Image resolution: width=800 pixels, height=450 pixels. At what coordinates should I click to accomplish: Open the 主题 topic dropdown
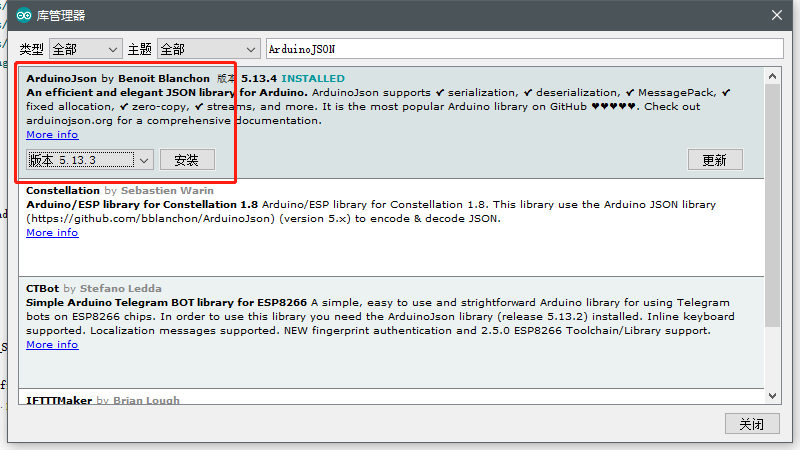[x=209, y=49]
